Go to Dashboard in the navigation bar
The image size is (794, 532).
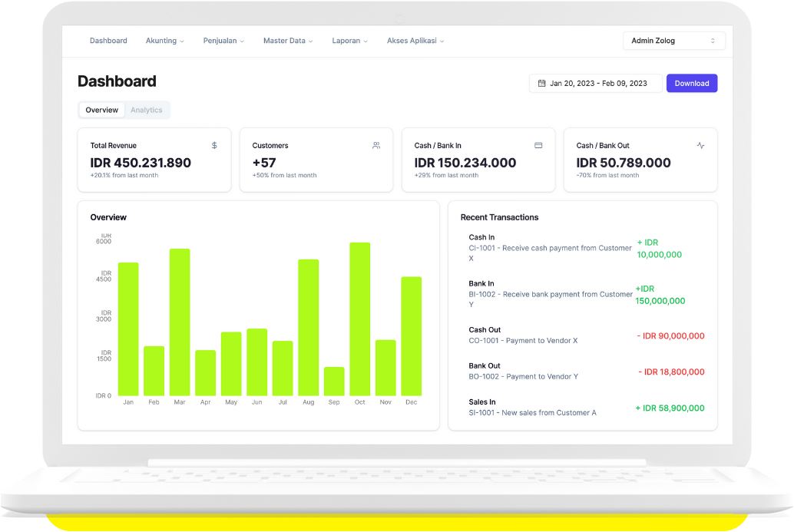pyautogui.click(x=108, y=41)
